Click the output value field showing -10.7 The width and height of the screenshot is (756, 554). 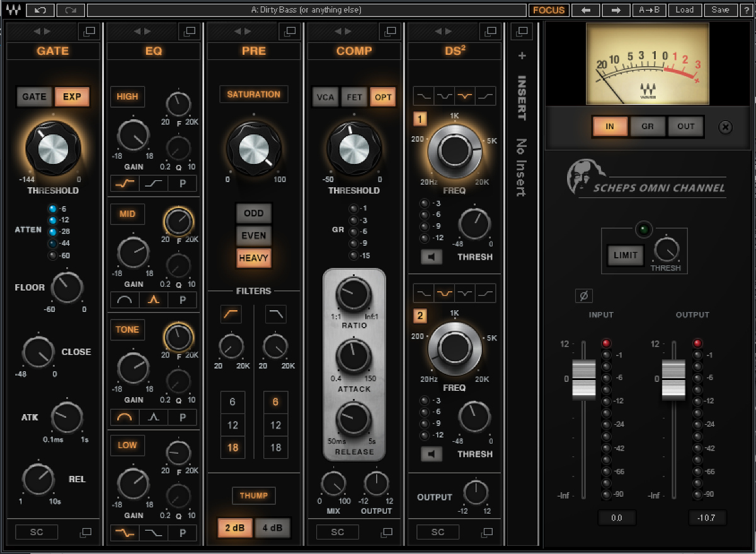[707, 518]
